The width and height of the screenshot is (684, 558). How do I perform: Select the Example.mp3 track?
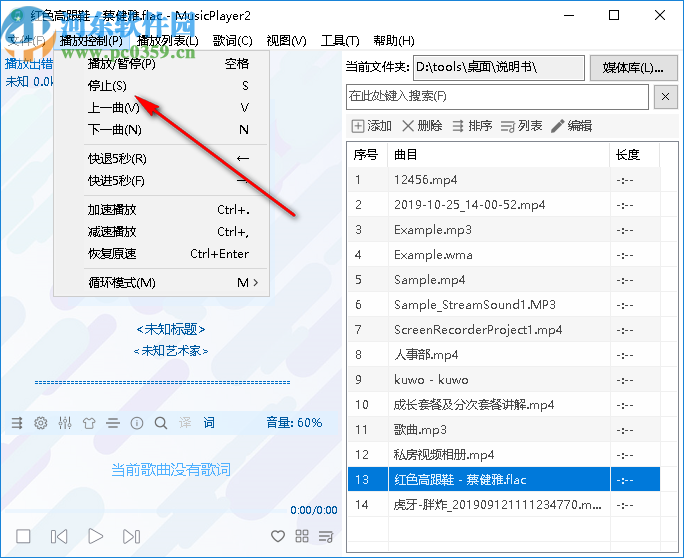pos(504,230)
